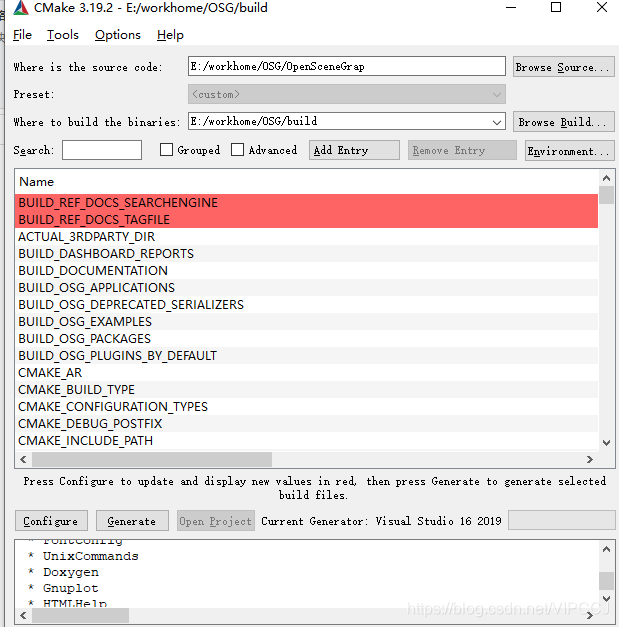Click the Add Entry button
The width and height of the screenshot is (619, 627).
(354, 150)
